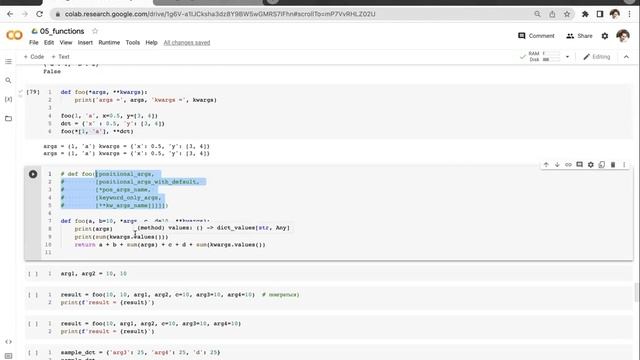Click the page vertical scrollbar thumb

636,292
